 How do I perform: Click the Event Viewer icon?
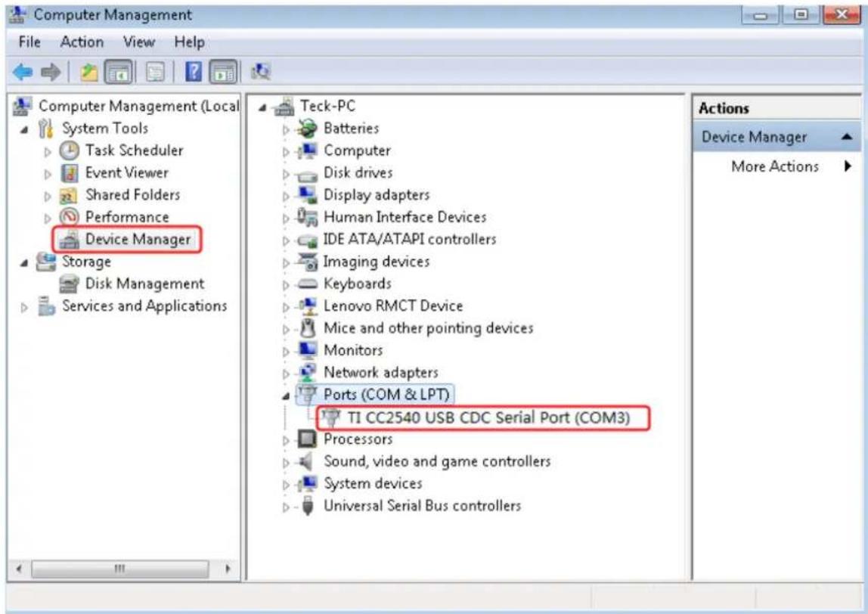pyautogui.click(x=70, y=172)
